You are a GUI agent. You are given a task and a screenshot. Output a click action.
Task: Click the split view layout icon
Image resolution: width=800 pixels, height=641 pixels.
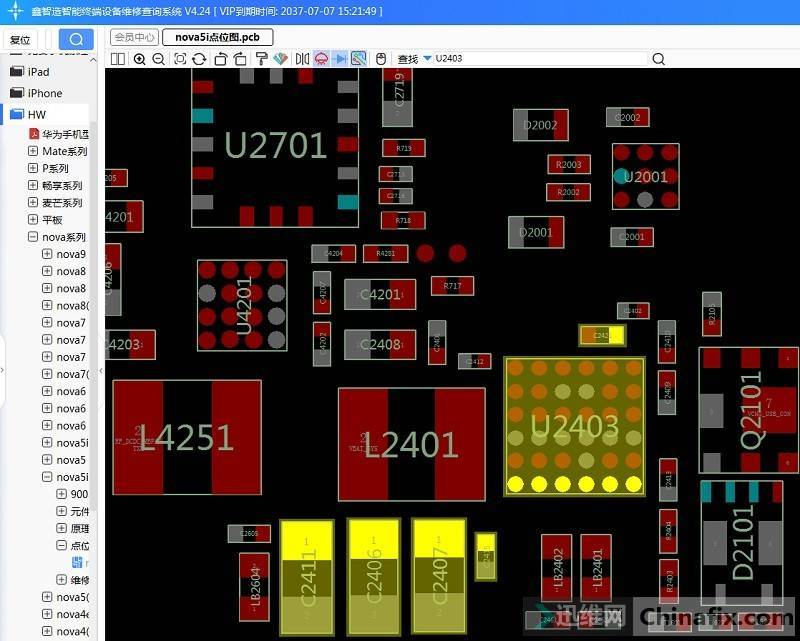click(x=118, y=59)
